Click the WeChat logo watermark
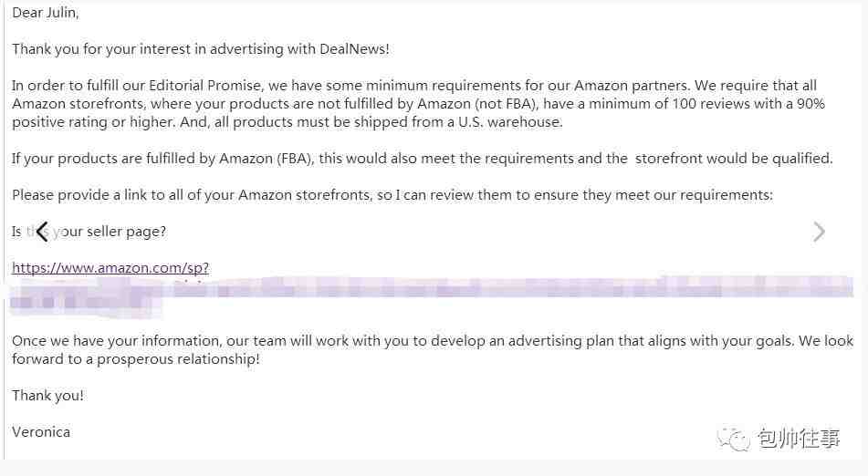868x476 pixels. click(x=734, y=439)
